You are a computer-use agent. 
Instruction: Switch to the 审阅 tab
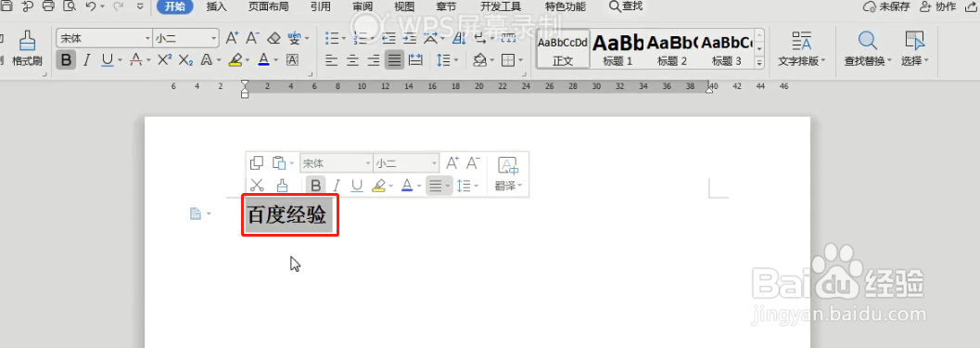(363, 6)
